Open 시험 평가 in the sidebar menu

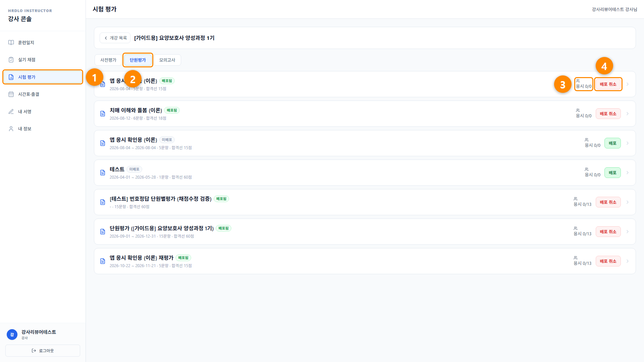pyautogui.click(x=43, y=77)
